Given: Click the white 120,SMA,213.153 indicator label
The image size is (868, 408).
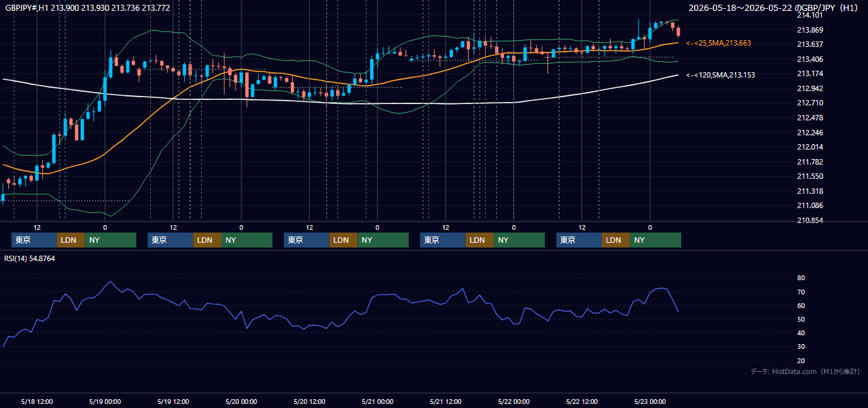Looking at the screenshot, I should [x=721, y=75].
